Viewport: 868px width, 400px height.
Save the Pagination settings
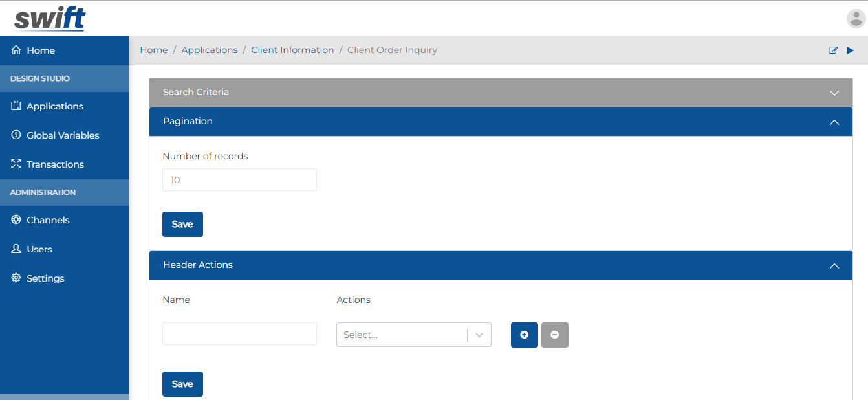[182, 224]
